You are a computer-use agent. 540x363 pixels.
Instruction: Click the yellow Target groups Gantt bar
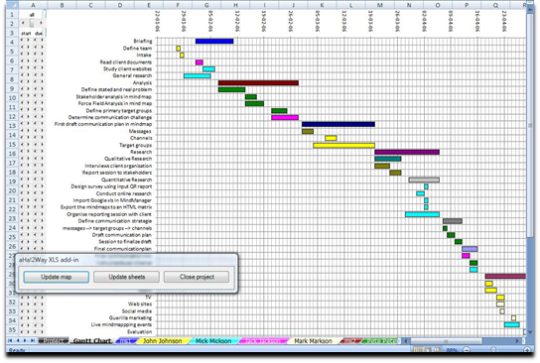click(x=344, y=145)
